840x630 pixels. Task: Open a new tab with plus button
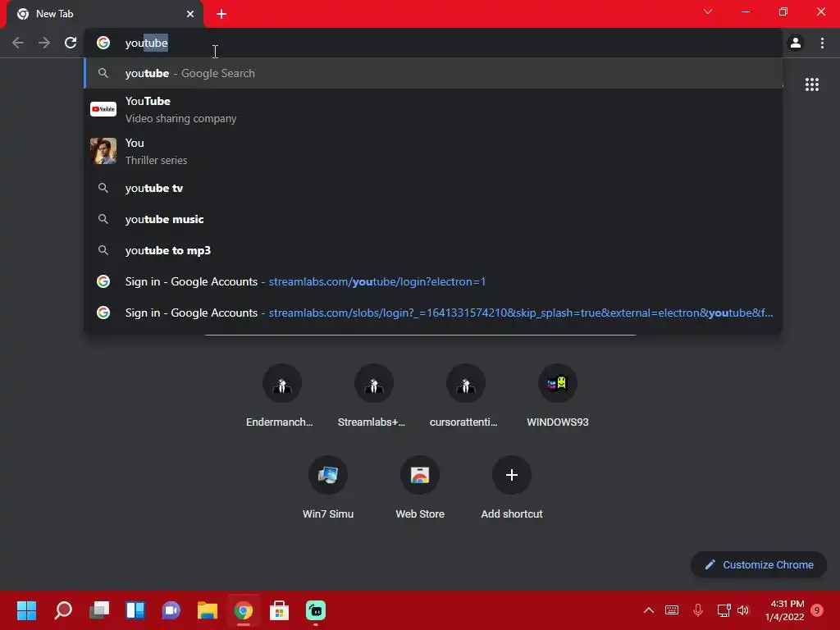pos(221,14)
